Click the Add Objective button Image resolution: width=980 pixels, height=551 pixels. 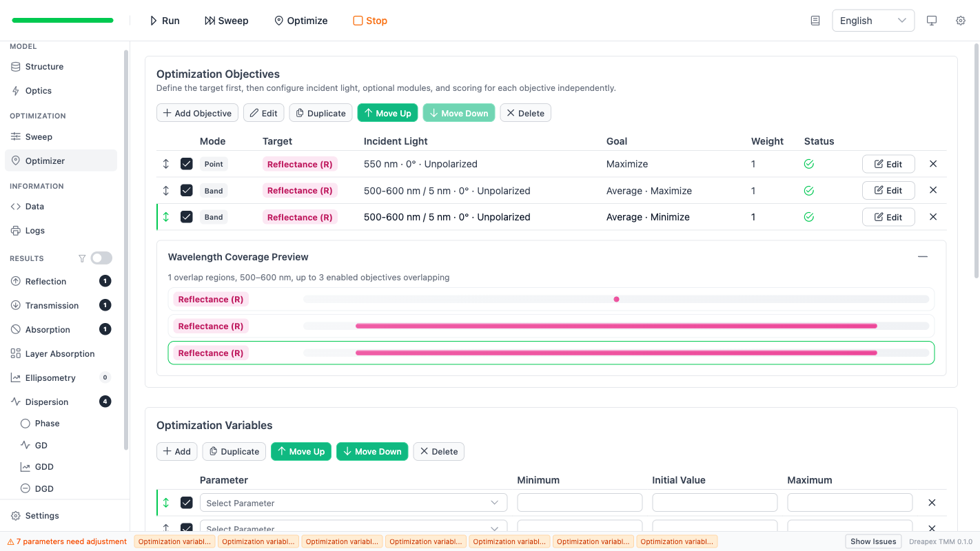pyautogui.click(x=197, y=112)
